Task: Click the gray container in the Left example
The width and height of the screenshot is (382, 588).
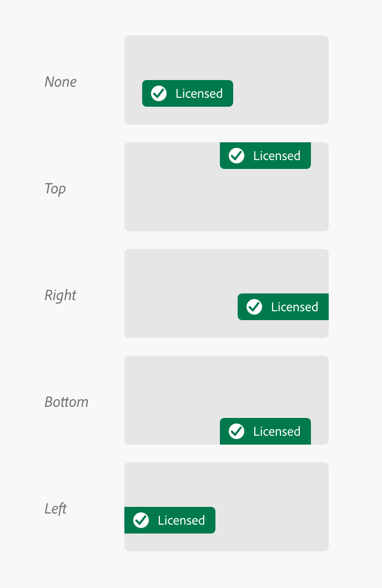Action: tap(267, 489)
